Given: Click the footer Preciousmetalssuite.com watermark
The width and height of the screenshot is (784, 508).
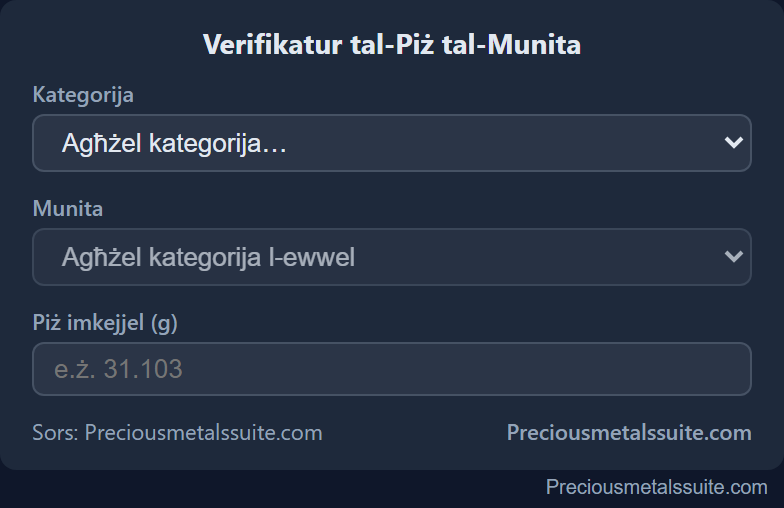Looking at the screenshot, I should pos(656,487).
